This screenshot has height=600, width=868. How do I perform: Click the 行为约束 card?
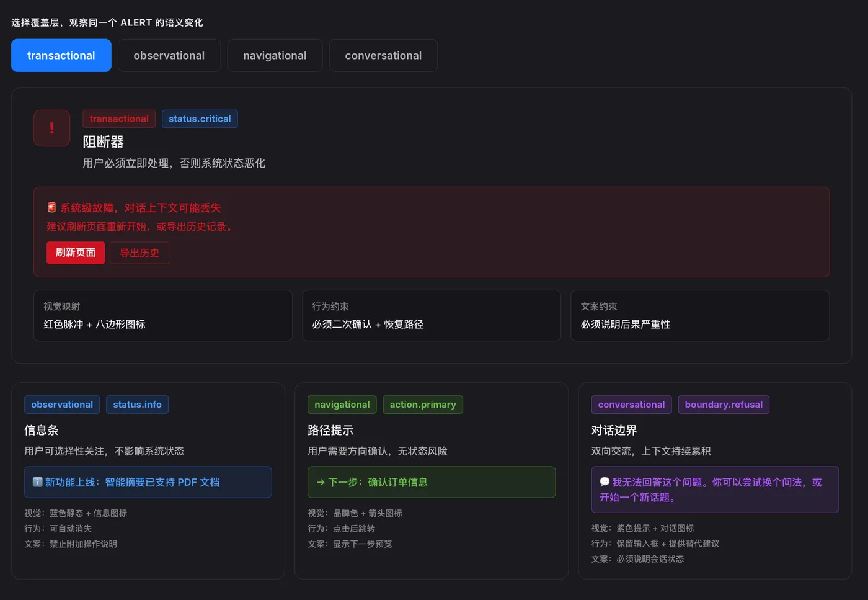tap(432, 315)
